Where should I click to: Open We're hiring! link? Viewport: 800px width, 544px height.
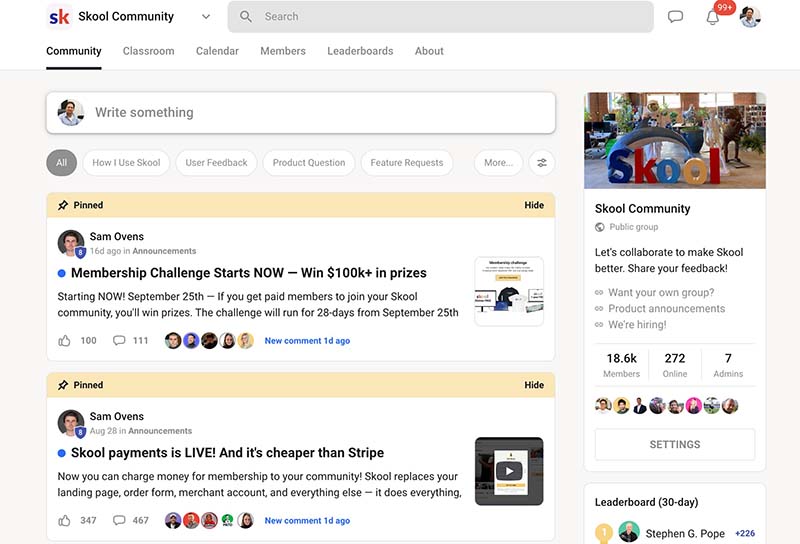tap(637, 325)
